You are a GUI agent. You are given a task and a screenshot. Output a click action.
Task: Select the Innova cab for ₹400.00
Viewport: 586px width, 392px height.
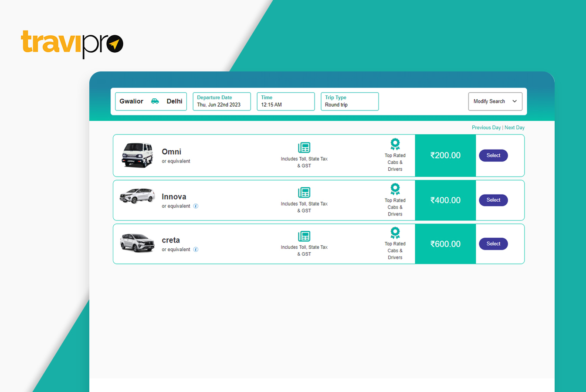(x=493, y=200)
